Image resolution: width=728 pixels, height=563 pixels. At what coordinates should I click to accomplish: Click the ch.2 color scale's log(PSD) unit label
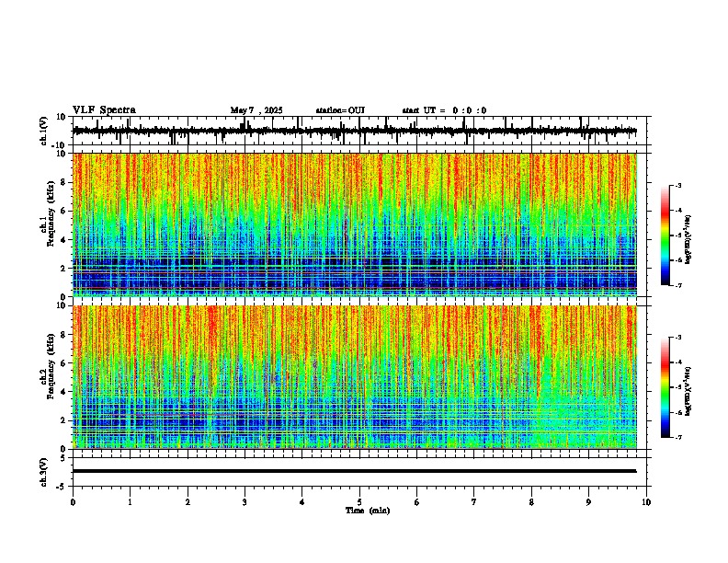coord(688,391)
